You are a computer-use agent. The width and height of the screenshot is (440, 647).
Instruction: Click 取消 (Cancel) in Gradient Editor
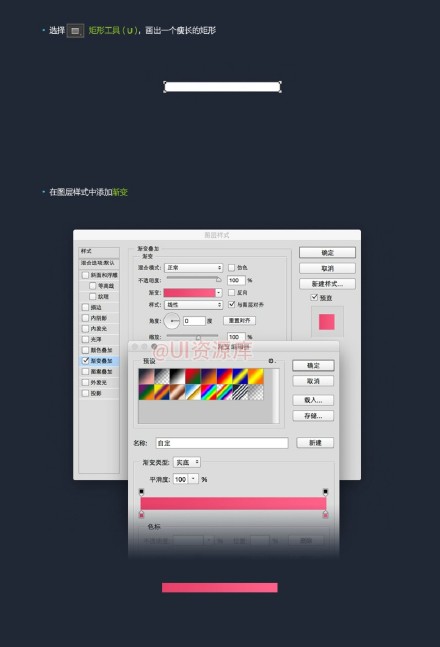pyautogui.click(x=313, y=381)
